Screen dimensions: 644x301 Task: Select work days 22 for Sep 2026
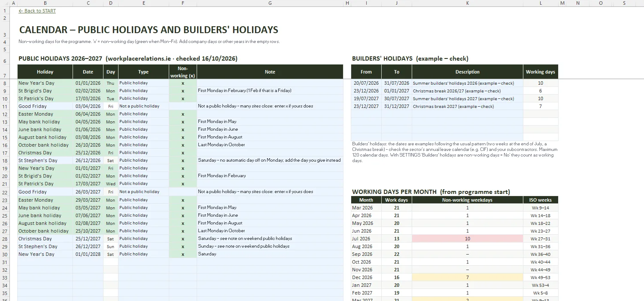pos(397,254)
